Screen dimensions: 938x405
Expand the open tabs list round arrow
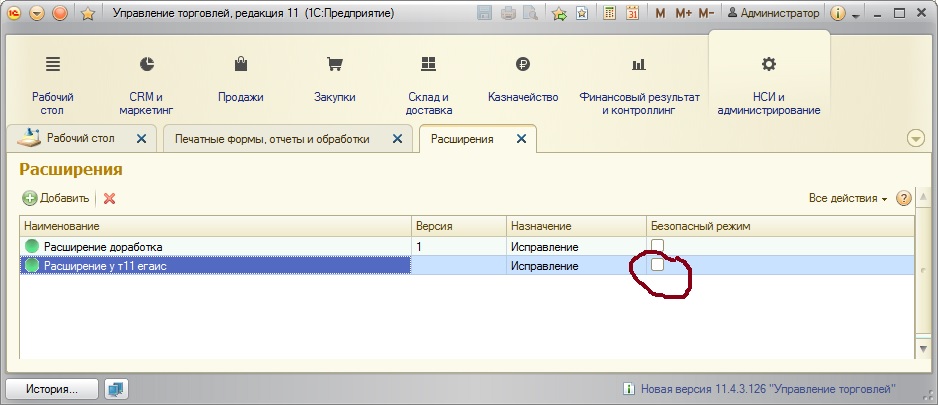coord(916,138)
